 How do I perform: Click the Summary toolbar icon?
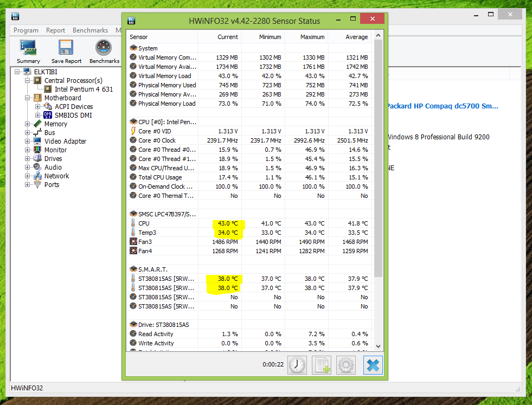28,48
